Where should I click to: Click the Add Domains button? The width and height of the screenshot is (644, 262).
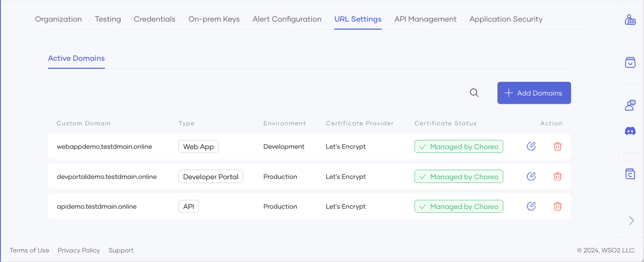(x=534, y=93)
